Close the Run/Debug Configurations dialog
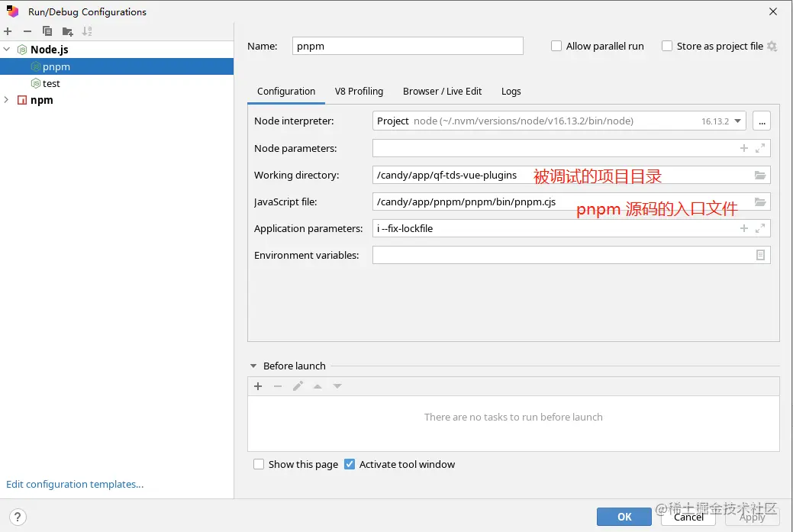793x532 pixels. click(772, 11)
